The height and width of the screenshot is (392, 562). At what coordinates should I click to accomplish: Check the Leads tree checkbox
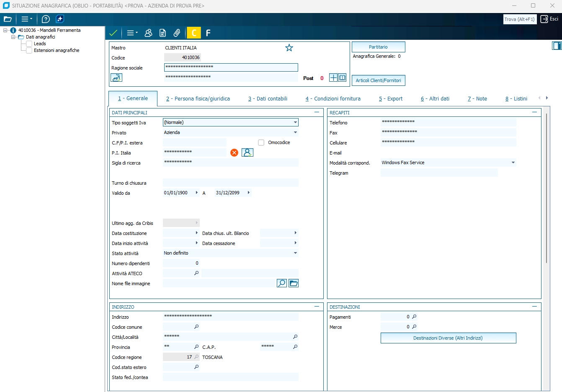pos(29,44)
